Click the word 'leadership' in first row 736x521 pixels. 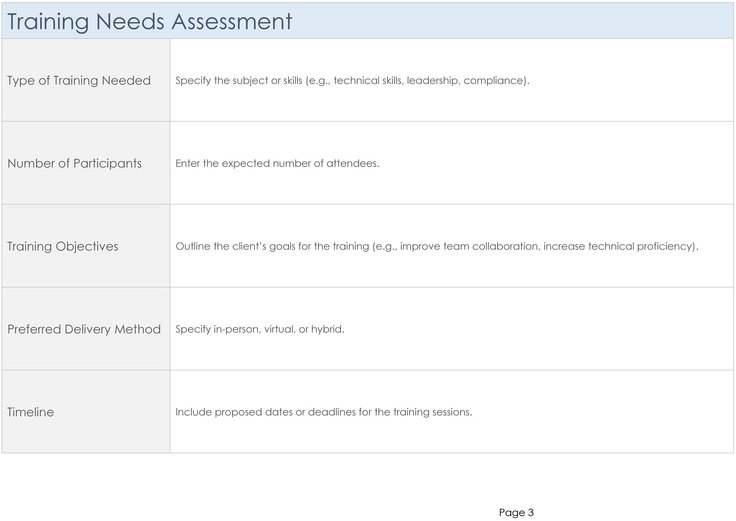tap(432, 81)
